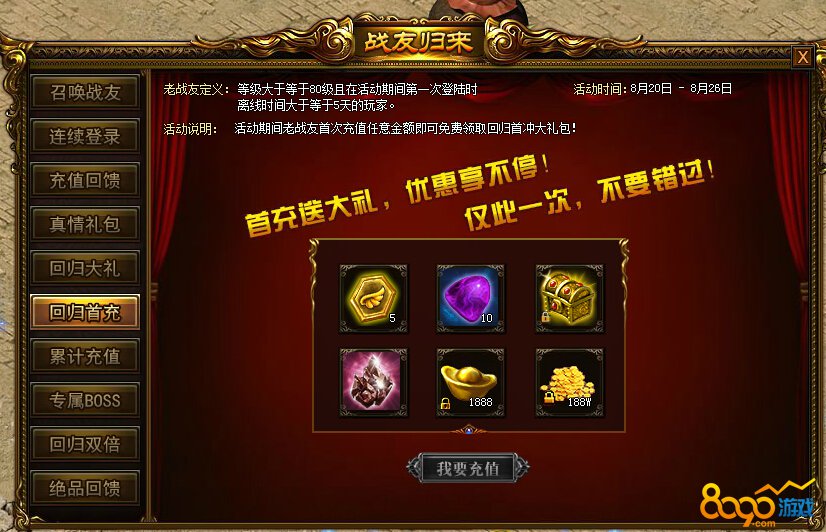The width and height of the screenshot is (826, 532).
Task: Select the pink crystal ore item
Action: coord(373,382)
